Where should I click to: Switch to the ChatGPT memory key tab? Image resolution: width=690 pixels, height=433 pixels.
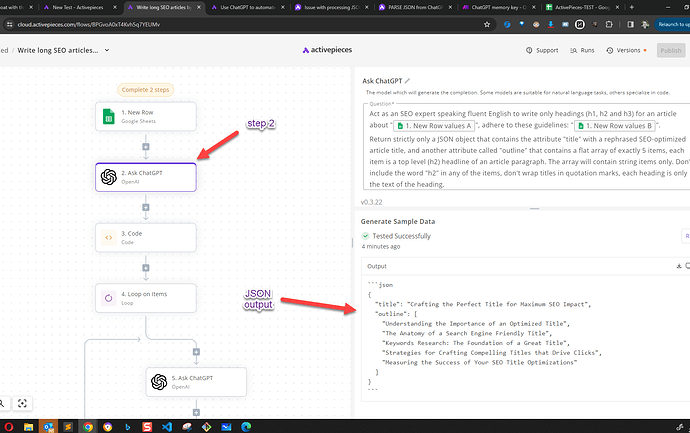click(499, 7)
